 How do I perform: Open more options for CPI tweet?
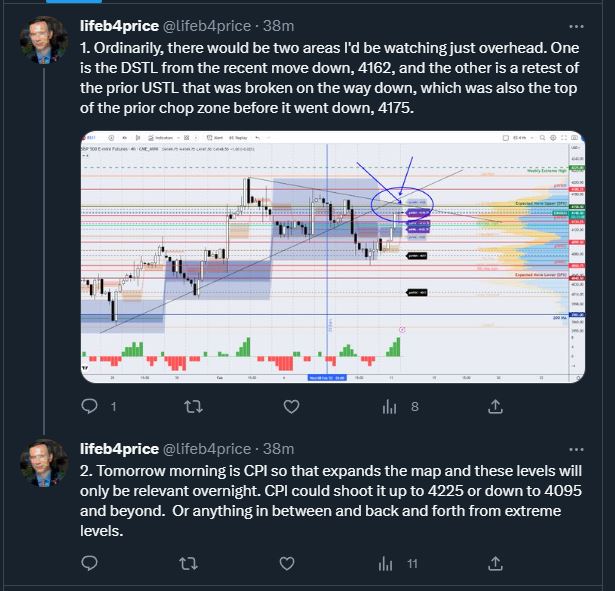pyautogui.click(x=576, y=449)
